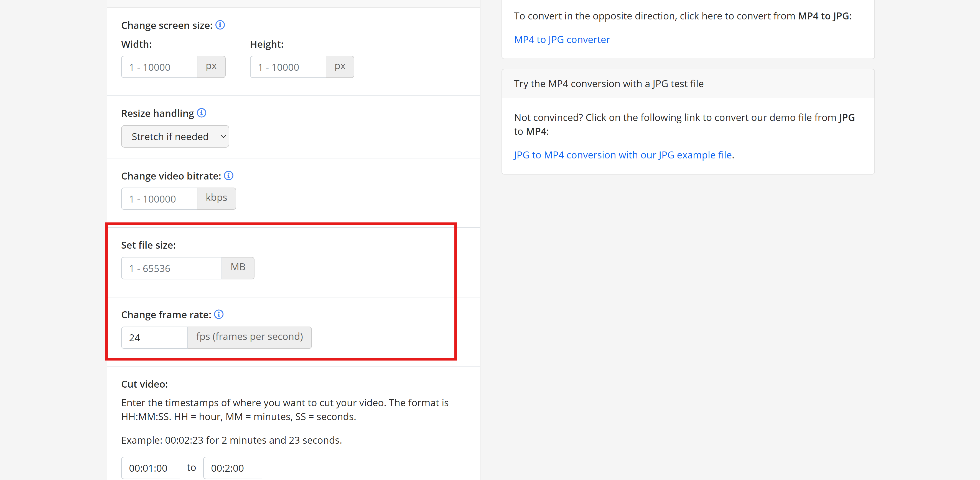Click the kbps unit label beside bitrate
Screen dimensions: 980x480
pos(216,198)
